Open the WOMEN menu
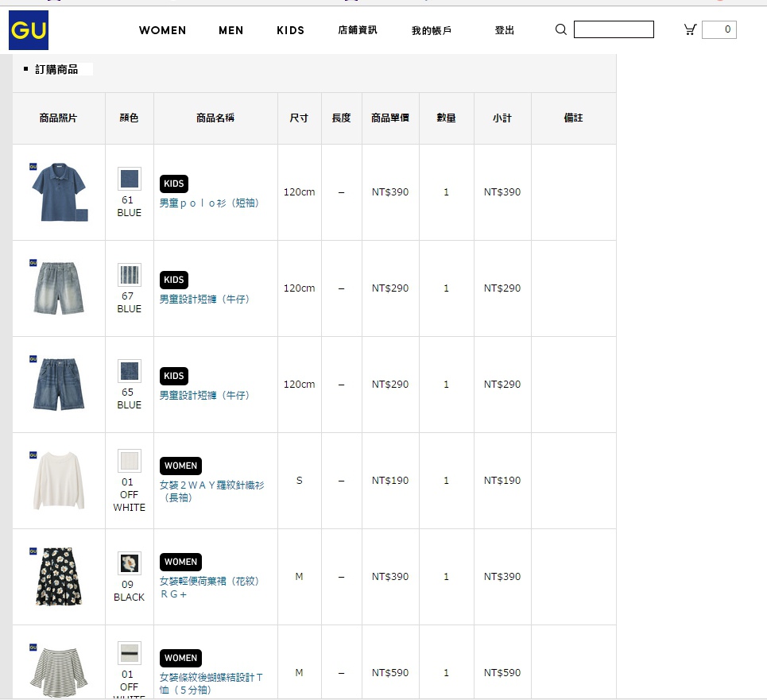Viewport: 767px width, 700px height. click(162, 30)
